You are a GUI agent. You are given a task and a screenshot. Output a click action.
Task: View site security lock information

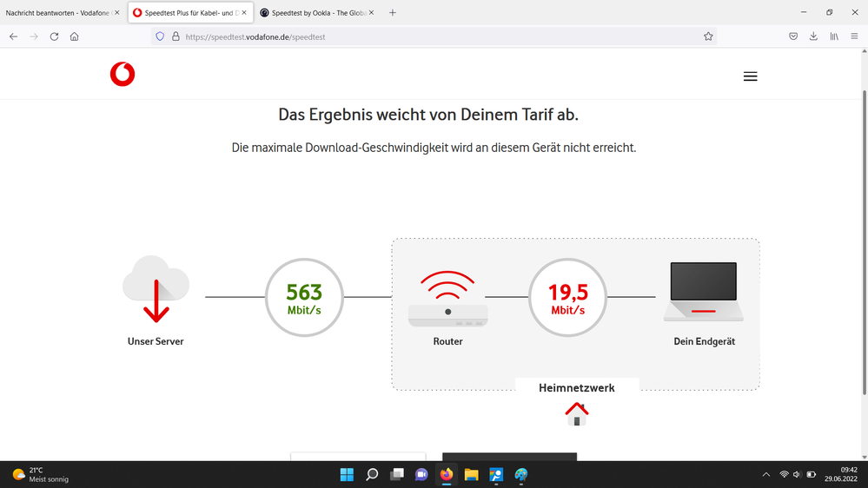[176, 36]
